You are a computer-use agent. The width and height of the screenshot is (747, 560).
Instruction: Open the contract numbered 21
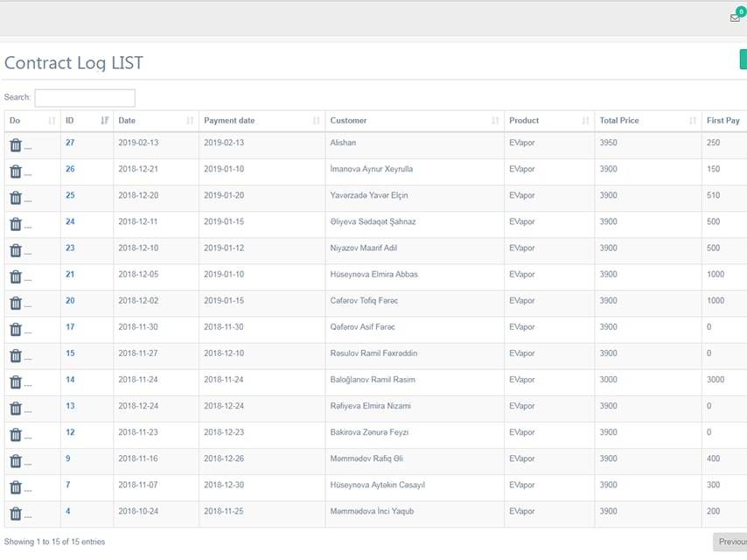(x=70, y=274)
